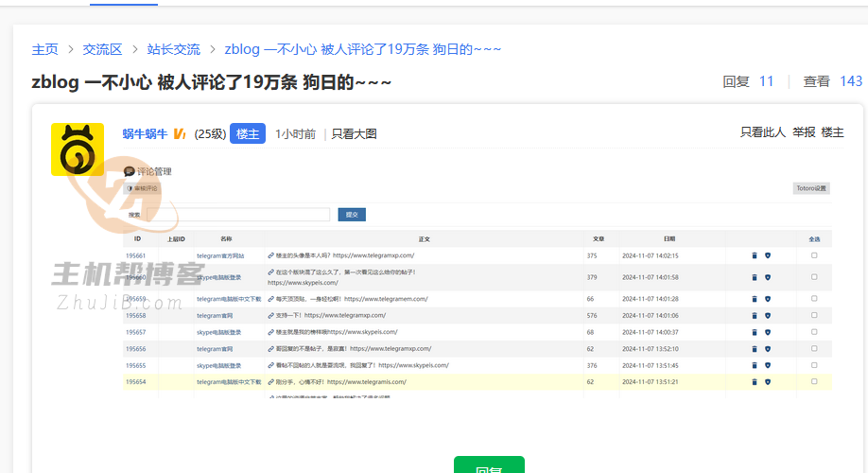Viewport: 868px width, 473px height.
Task: Open comment ID 195658
Action: point(135,316)
